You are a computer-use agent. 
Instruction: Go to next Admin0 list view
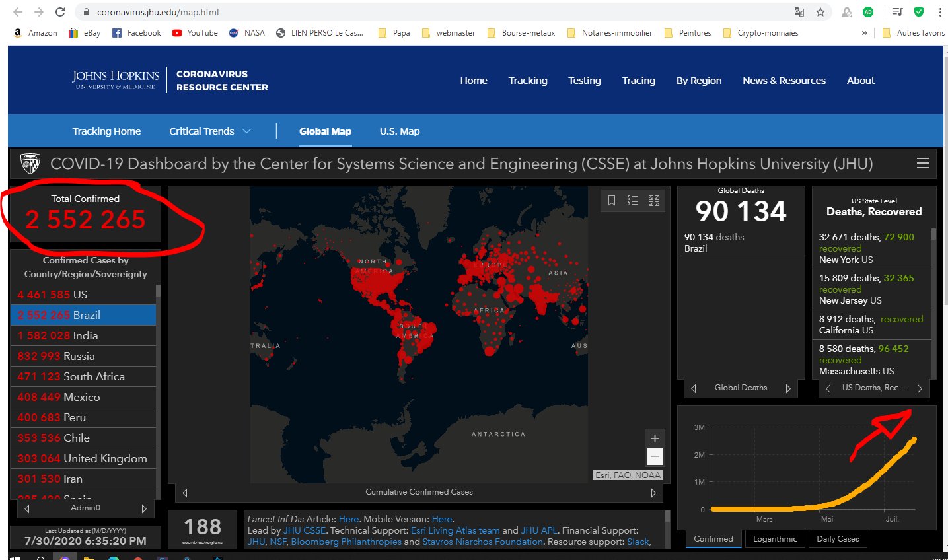(x=144, y=508)
